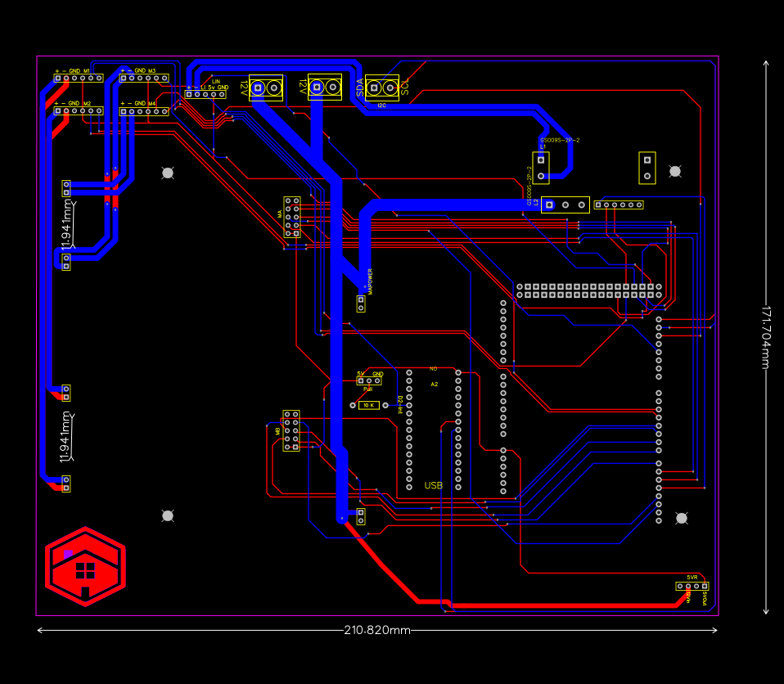Select the LIN 5v GND header
This screenshot has height=684, width=784.
click(205, 94)
